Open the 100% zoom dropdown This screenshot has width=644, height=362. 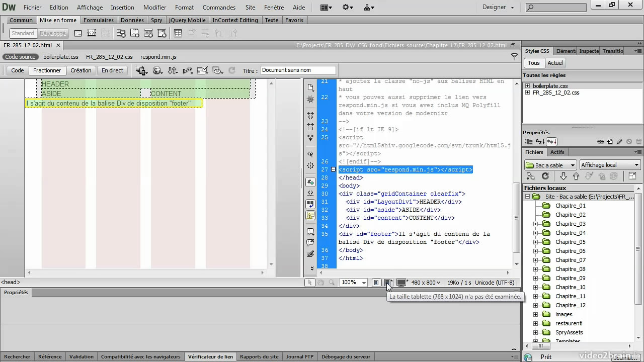pos(354,283)
